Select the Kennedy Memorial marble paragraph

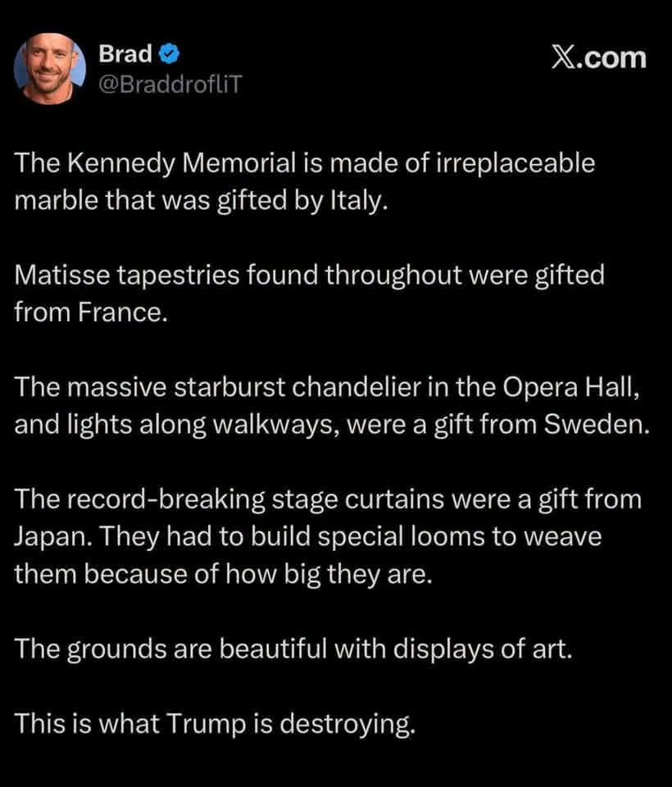tap(305, 182)
